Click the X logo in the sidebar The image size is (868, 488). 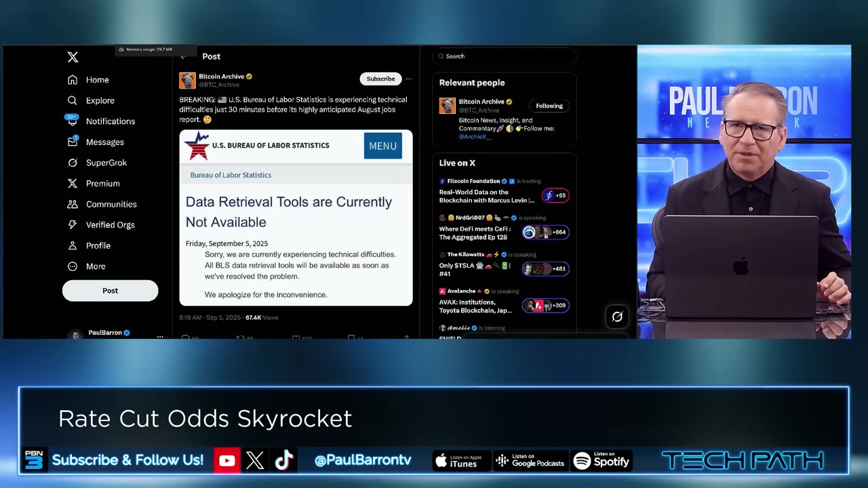(x=73, y=57)
